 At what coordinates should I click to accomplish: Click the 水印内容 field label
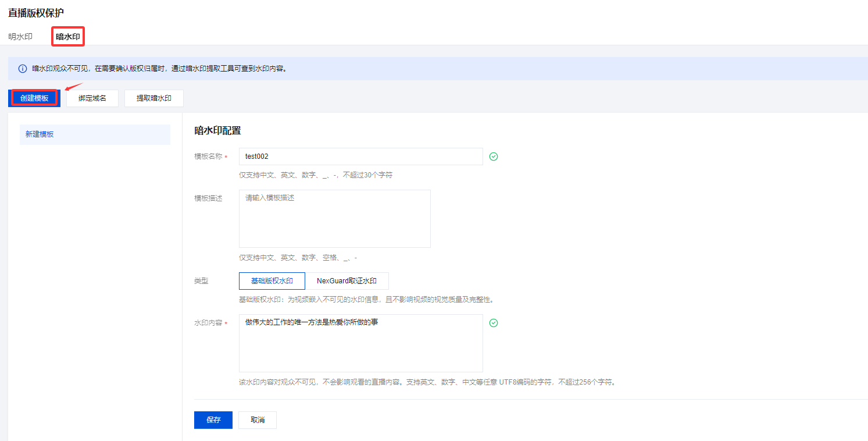click(208, 323)
